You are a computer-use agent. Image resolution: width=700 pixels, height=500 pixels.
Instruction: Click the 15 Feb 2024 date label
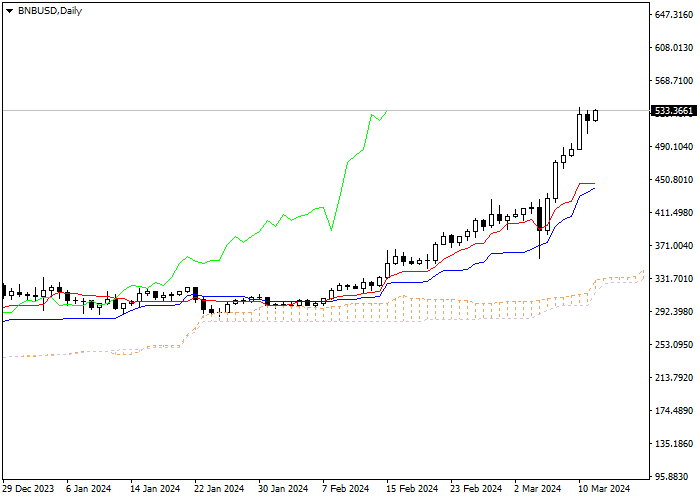tap(412, 489)
